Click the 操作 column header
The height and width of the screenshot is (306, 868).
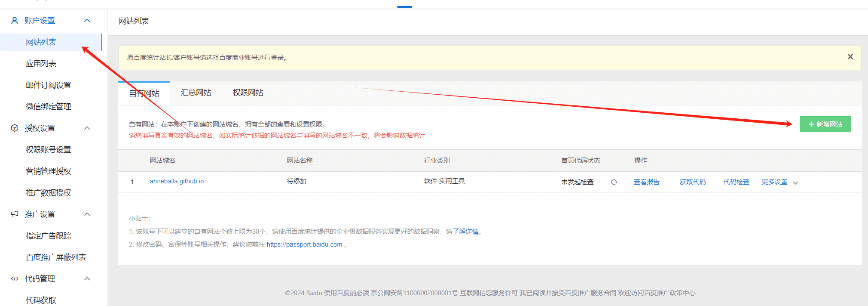641,161
